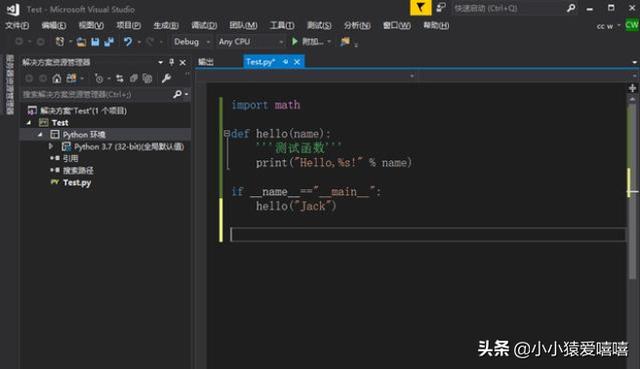Select the 引用 tree item
Screen dimensions: 640x369
[x=70, y=158]
